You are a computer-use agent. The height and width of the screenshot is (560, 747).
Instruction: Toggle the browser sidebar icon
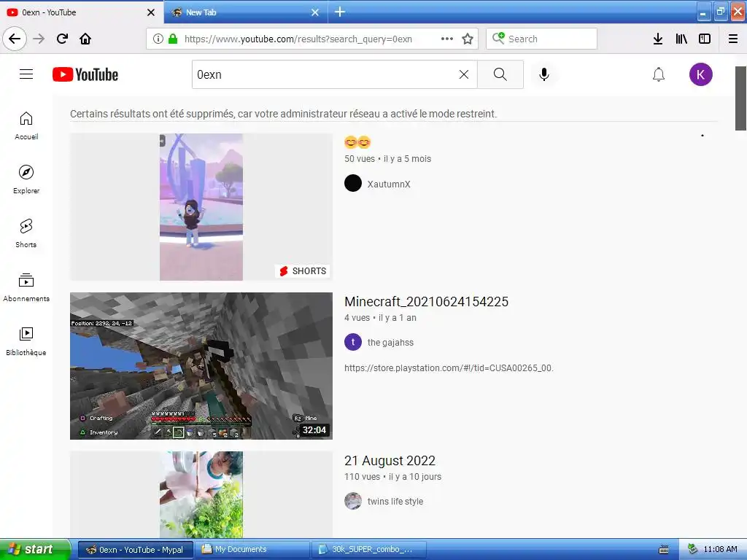point(705,39)
